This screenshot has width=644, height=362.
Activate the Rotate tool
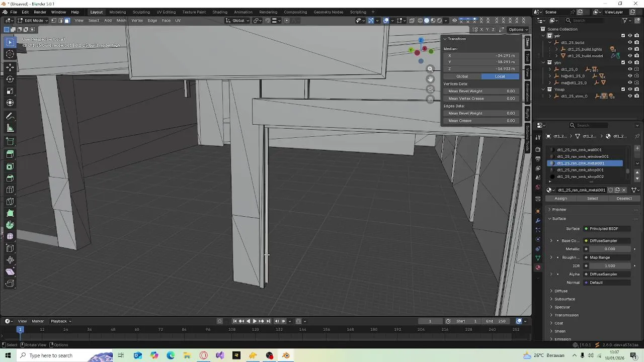[x=10, y=79]
